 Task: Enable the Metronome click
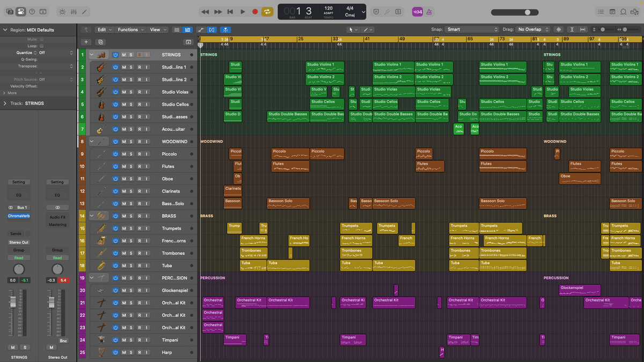point(429,11)
